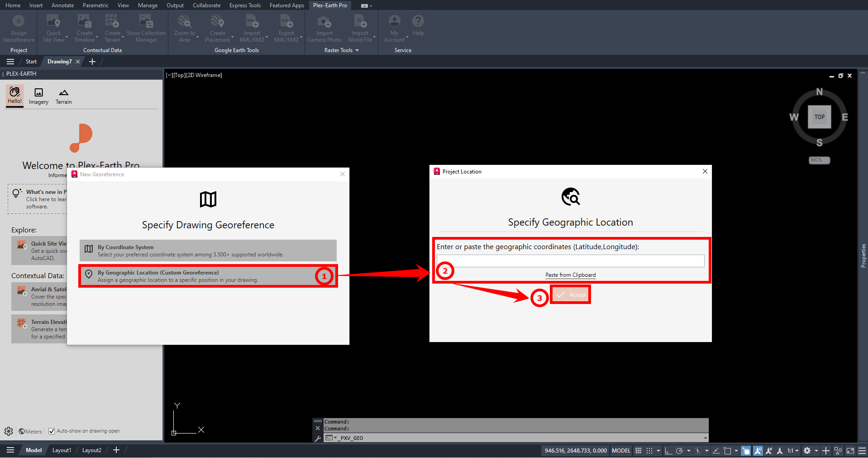Toggle Selection Cycling in status bar
Image resolution: width=868 pixels, height=458 pixels.
pyautogui.click(x=746, y=451)
